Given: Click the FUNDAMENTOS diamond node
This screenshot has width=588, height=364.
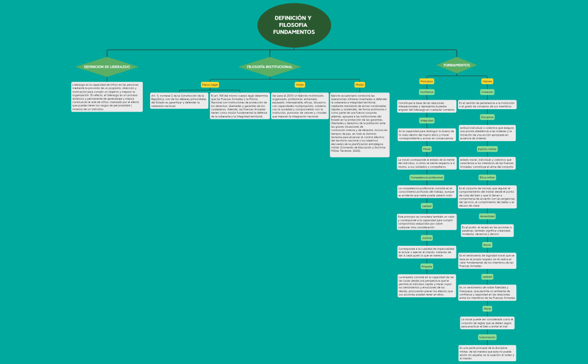Looking at the screenshot, I should point(456,65).
